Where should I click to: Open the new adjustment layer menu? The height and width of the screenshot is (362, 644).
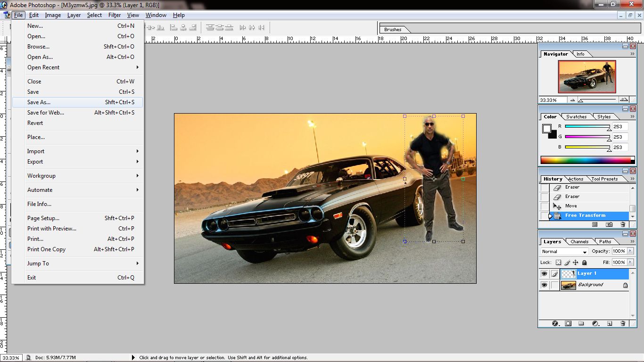tap(595, 323)
